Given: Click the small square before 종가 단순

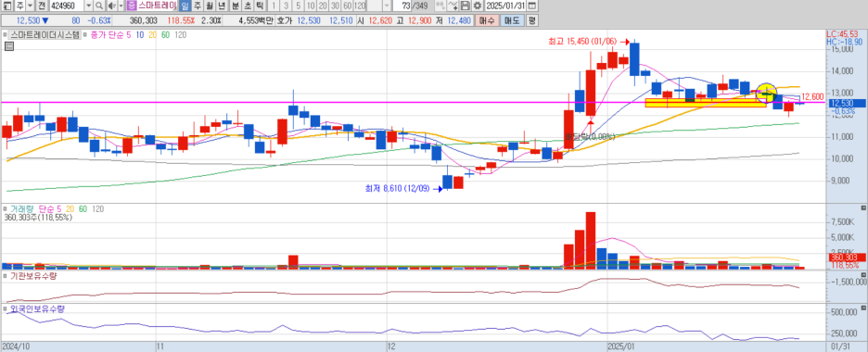Looking at the screenshot, I should coord(84,35).
